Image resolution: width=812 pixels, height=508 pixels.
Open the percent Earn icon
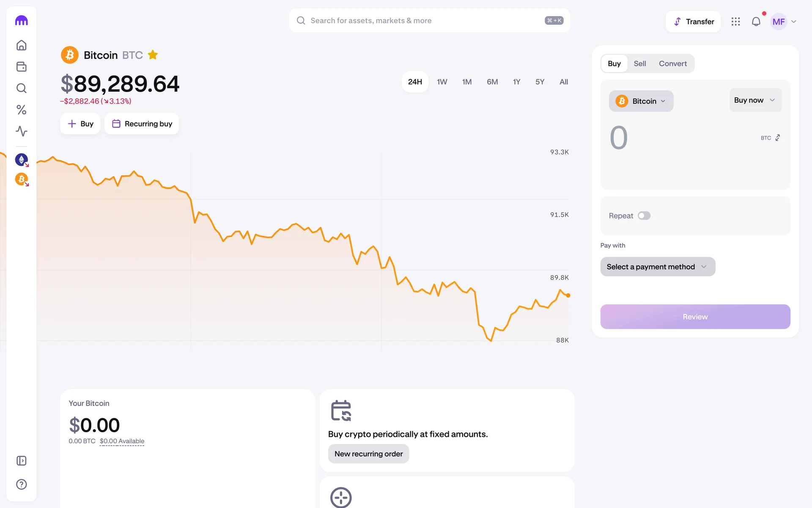coord(21,110)
